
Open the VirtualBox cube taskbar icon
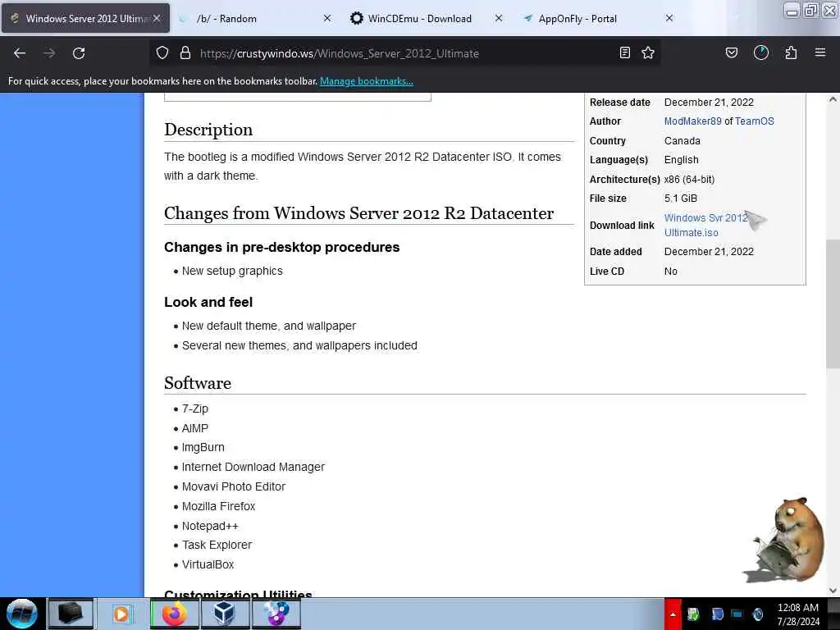[224, 614]
